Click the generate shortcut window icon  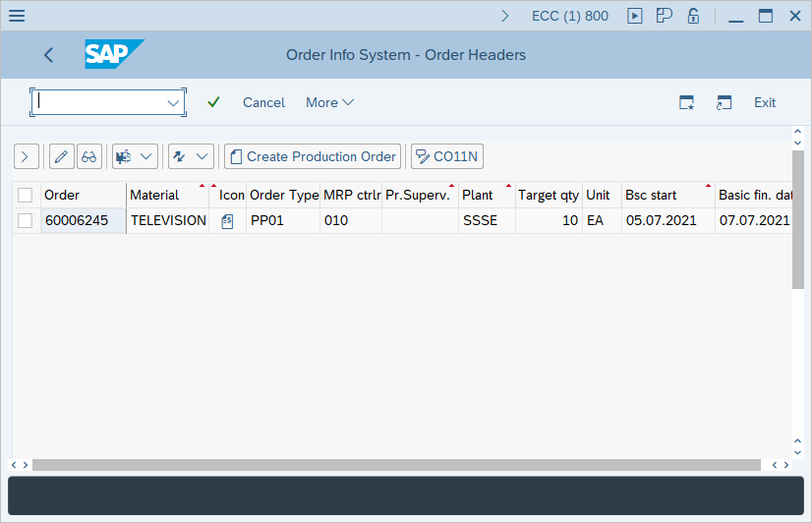724,102
